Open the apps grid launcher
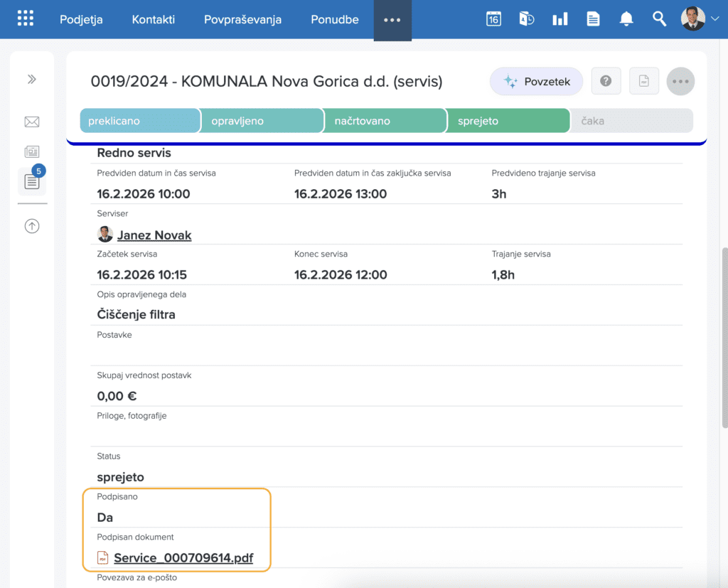 coord(25,19)
